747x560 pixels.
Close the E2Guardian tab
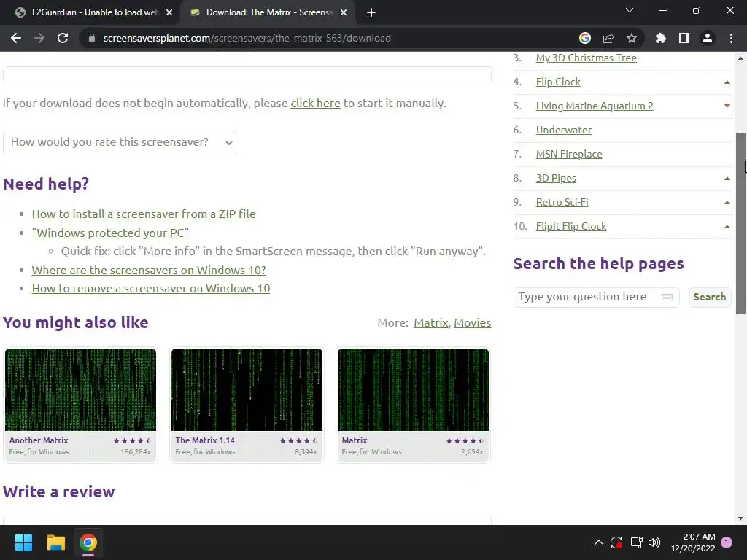coord(169,12)
